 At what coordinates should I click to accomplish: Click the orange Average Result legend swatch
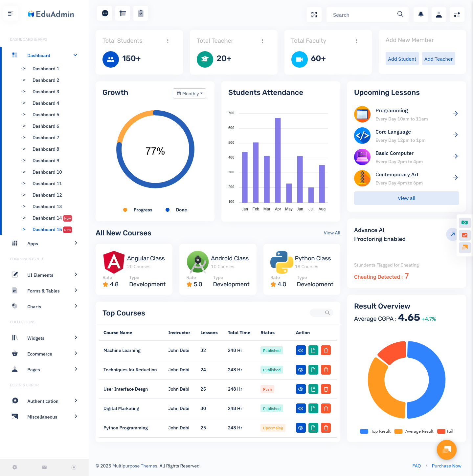click(x=398, y=431)
